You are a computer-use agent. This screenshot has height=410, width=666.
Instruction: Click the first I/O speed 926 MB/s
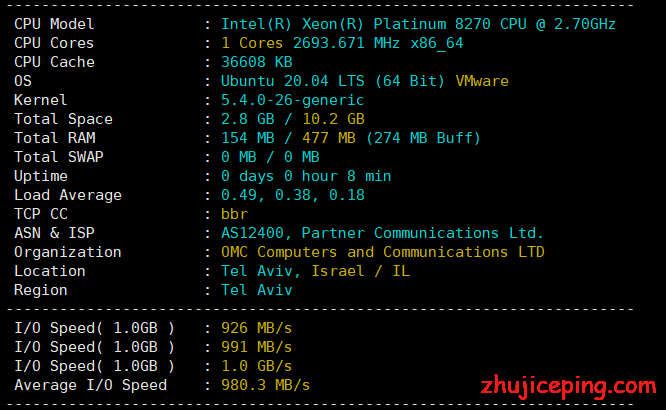pyautogui.click(x=256, y=328)
